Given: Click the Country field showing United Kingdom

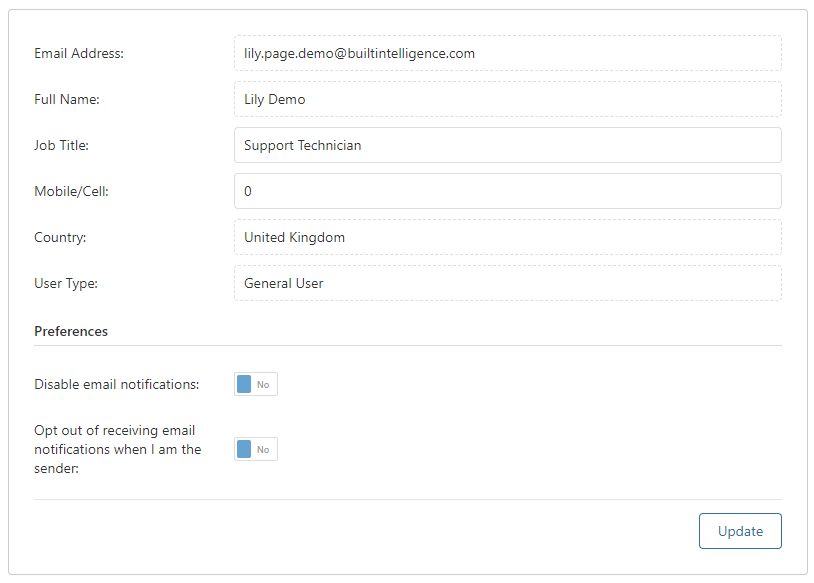Looking at the screenshot, I should click(508, 237).
